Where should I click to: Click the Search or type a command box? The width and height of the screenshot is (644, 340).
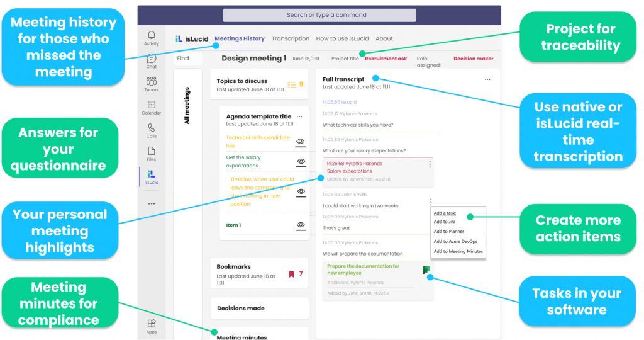click(x=319, y=15)
